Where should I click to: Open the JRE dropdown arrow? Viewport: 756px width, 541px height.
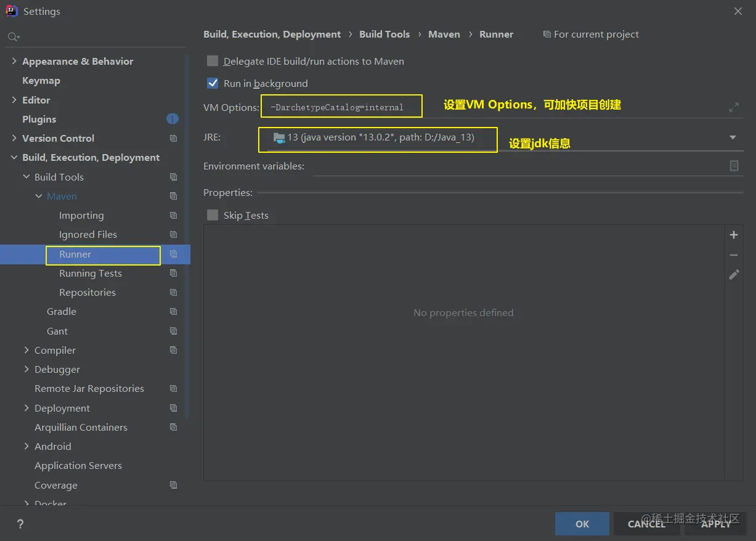tap(733, 137)
